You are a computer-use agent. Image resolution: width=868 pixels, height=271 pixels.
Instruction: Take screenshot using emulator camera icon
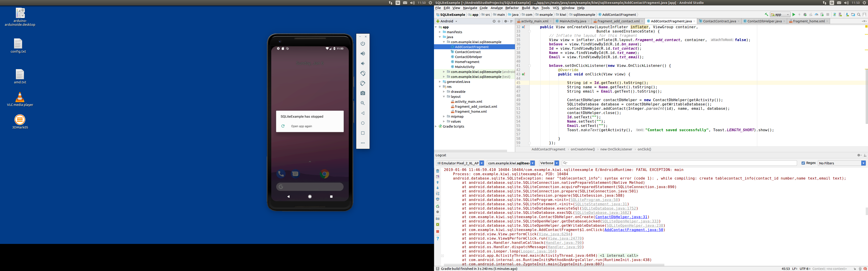coord(363,93)
